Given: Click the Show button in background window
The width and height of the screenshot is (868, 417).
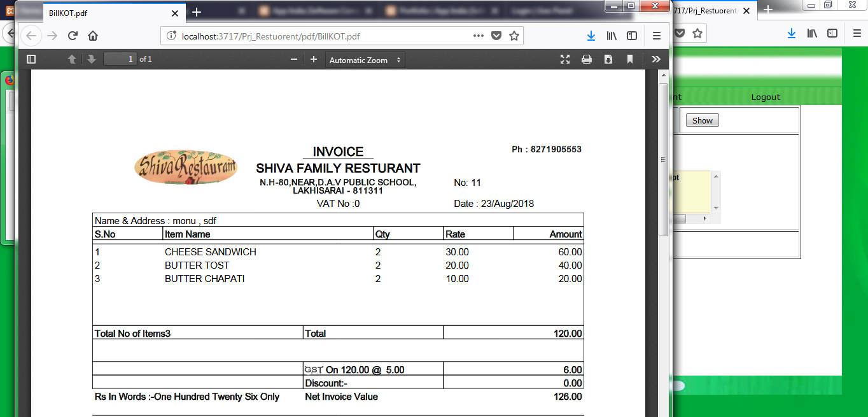Looking at the screenshot, I should click(703, 120).
